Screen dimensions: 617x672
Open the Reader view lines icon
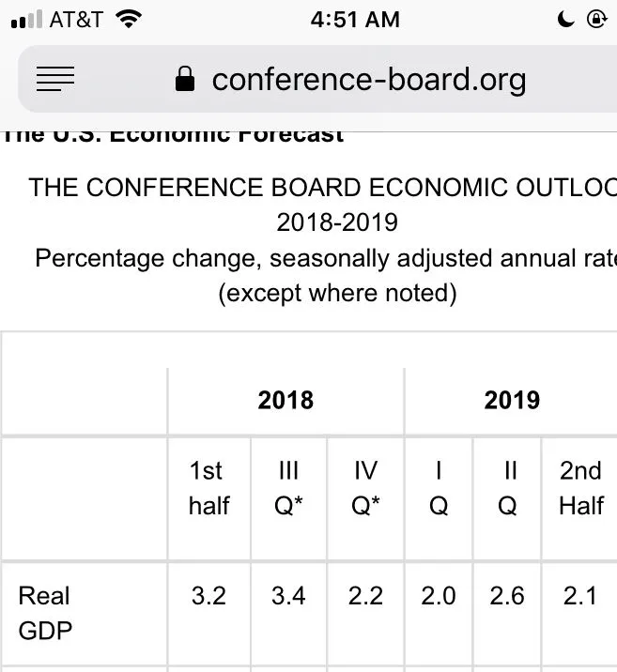coord(54,80)
